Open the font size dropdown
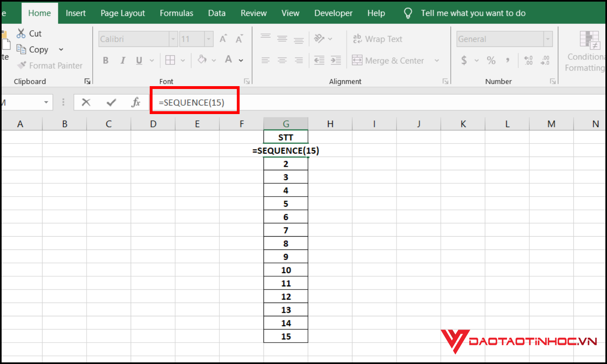 pyautogui.click(x=209, y=39)
